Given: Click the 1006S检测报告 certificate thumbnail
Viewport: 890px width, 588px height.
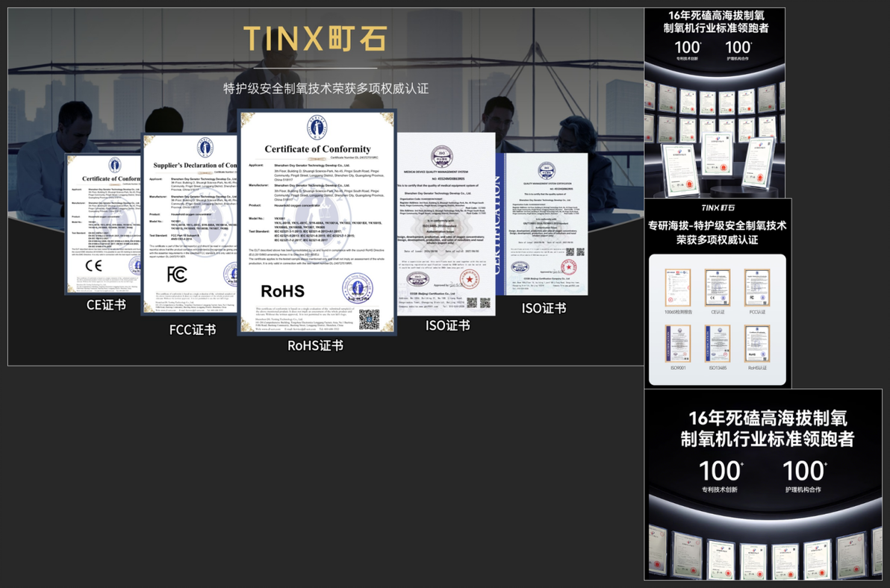Looking at the screenshot, I should [x=678, y=288].
